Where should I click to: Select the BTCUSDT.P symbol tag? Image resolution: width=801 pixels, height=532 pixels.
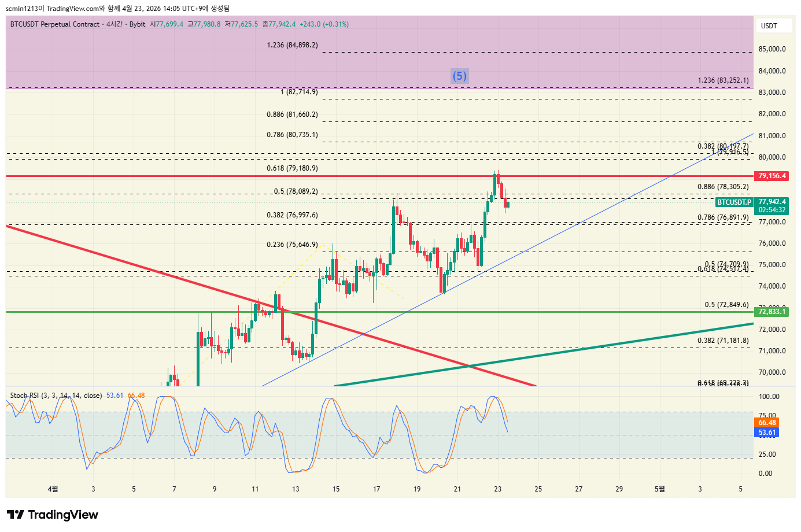click(734, 202)
